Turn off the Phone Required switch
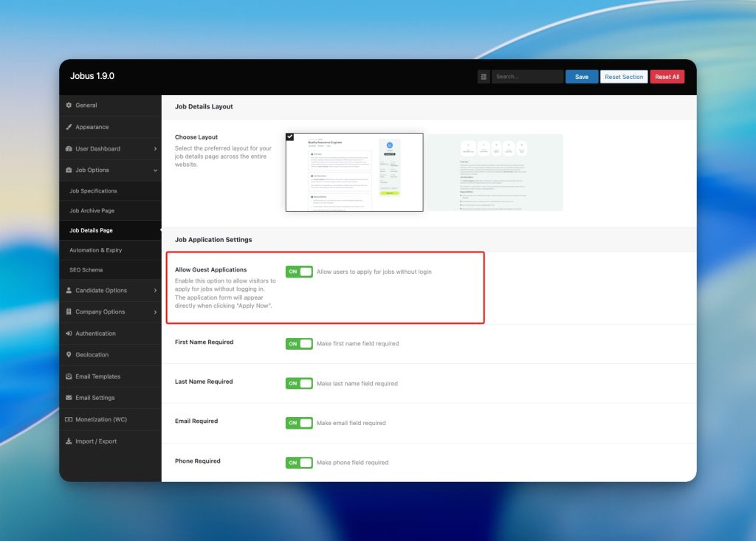The width and height of the screenshot is (756, 541). tap(299, 463)
